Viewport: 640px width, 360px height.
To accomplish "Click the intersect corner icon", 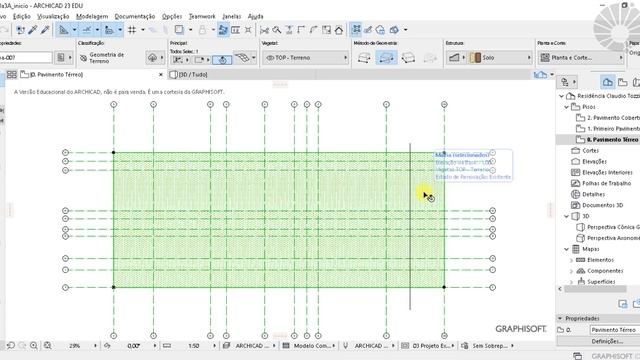I will tap(301, 30).
